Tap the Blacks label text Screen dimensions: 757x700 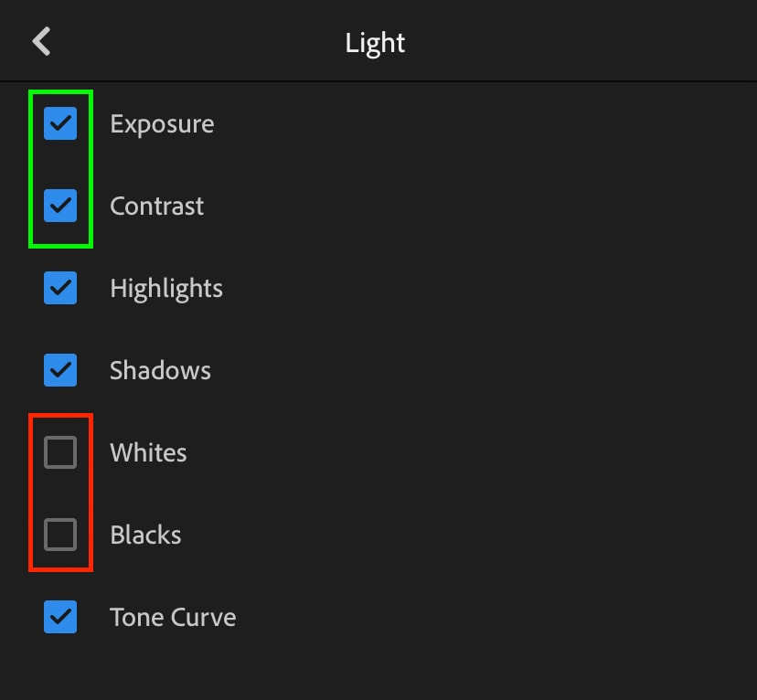tap(145, 535)
